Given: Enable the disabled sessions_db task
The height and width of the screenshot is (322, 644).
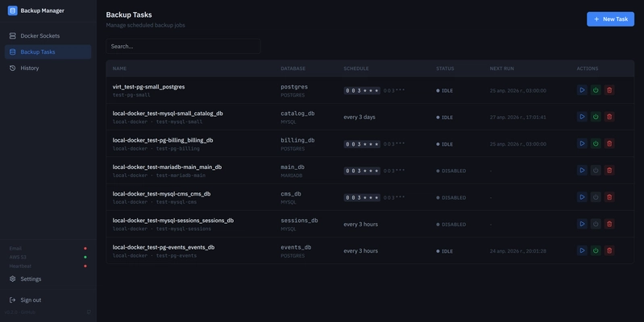Looking at the screenshot, I should (x=596, y=224).
